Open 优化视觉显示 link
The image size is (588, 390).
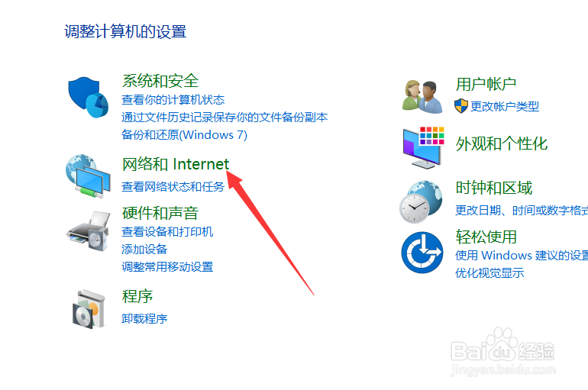tap(489, 272)
